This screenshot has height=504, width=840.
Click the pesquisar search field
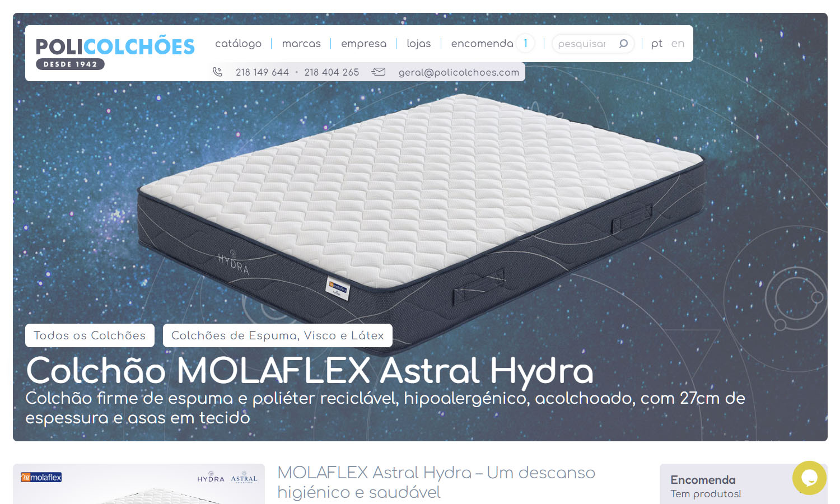(x=586, y=44)
